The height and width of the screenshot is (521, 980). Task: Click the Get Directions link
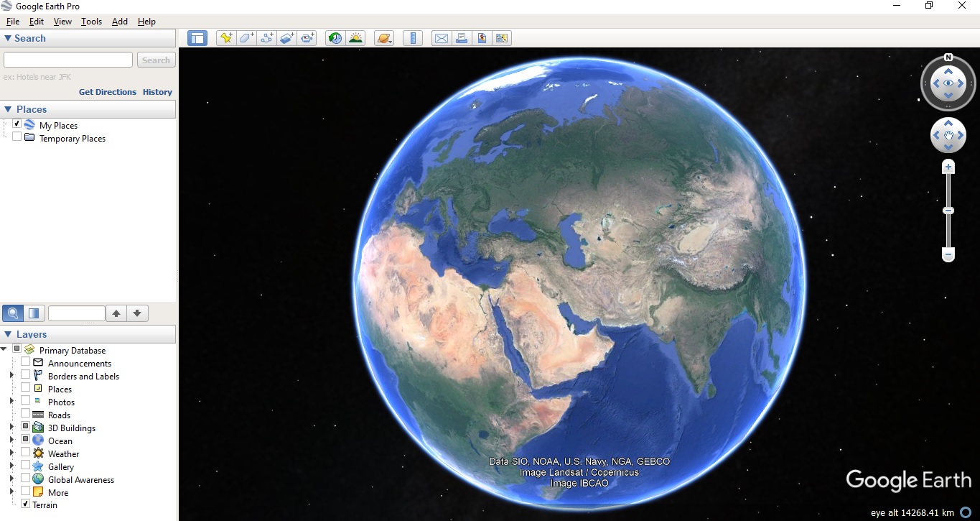click(x=107, y=92)
